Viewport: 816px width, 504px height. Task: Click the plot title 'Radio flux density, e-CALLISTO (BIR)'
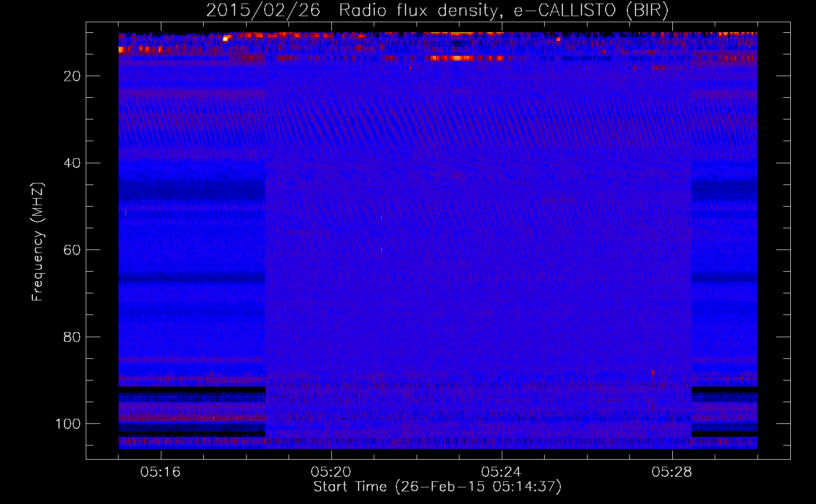pos(504,11)
